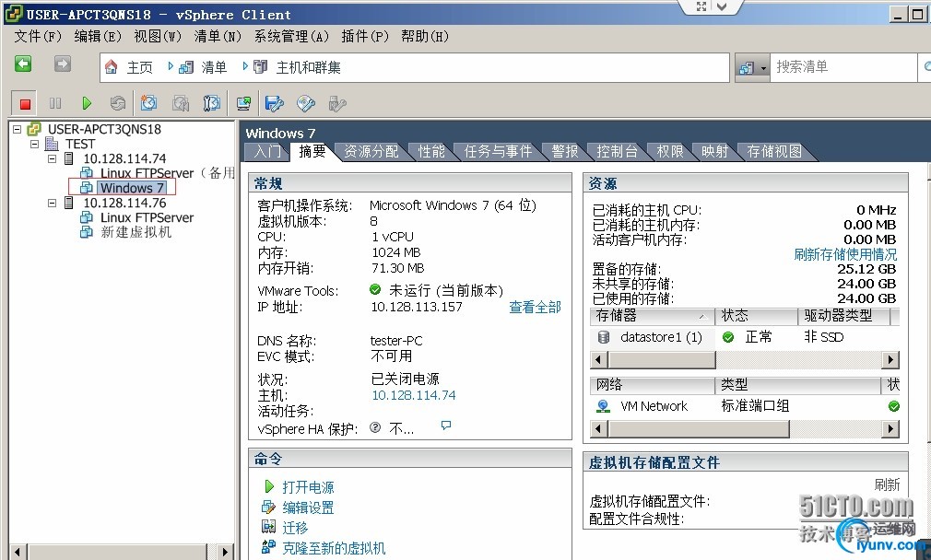The image size is (931, 560).
Task: Switch to the 入门 tab
Action: 267,152
